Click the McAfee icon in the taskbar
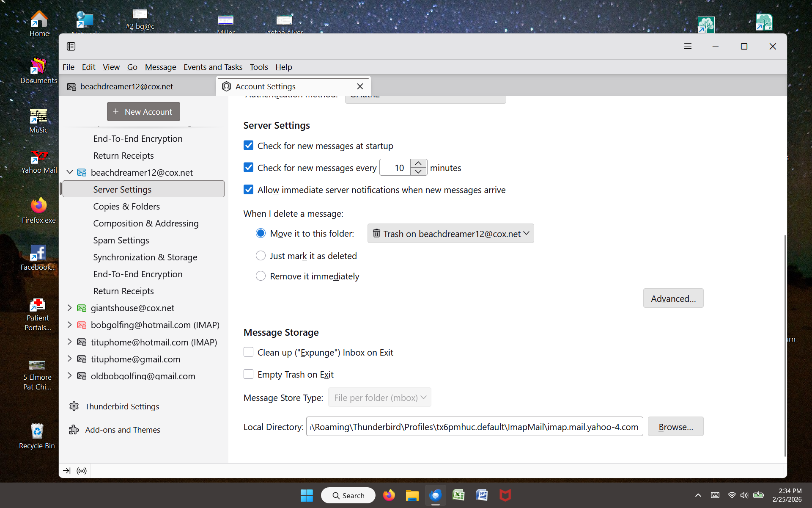Screen dimensions: 812x508 [505, 495]
